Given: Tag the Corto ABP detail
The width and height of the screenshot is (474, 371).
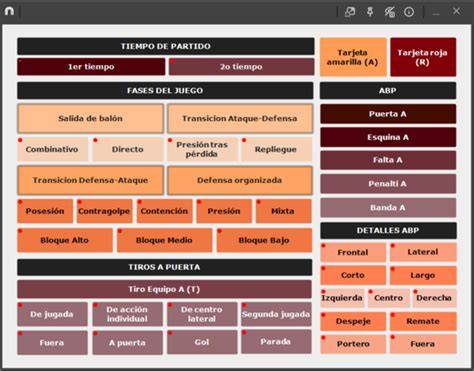Looking at the screenshot, I should tap(353, 275).
